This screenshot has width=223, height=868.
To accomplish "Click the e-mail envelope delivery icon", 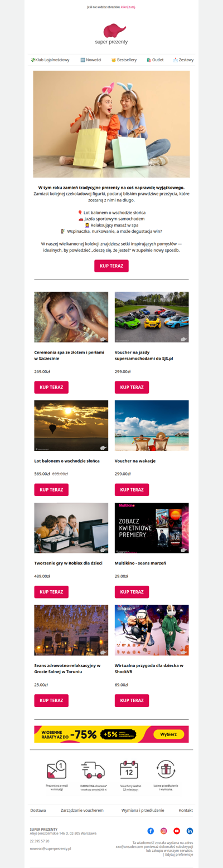I will pos(56,769).
